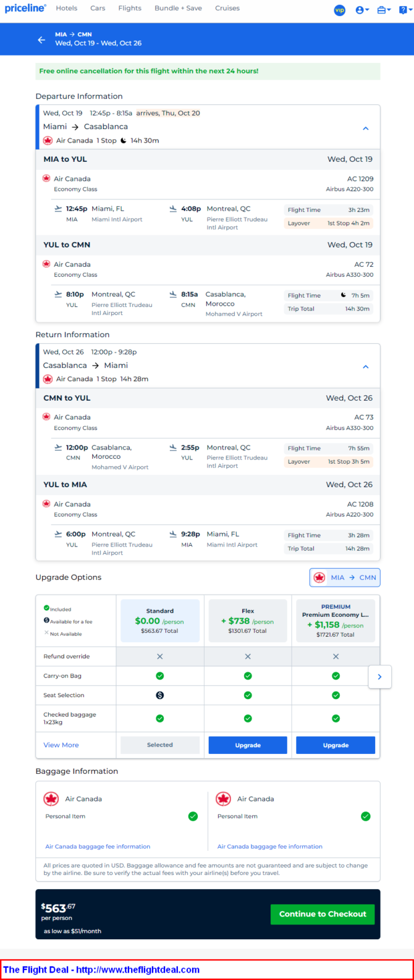This screenshot has width=414, height=980.
Task: Click the flight number AC 1209
Action: click(x=360, y=179)
